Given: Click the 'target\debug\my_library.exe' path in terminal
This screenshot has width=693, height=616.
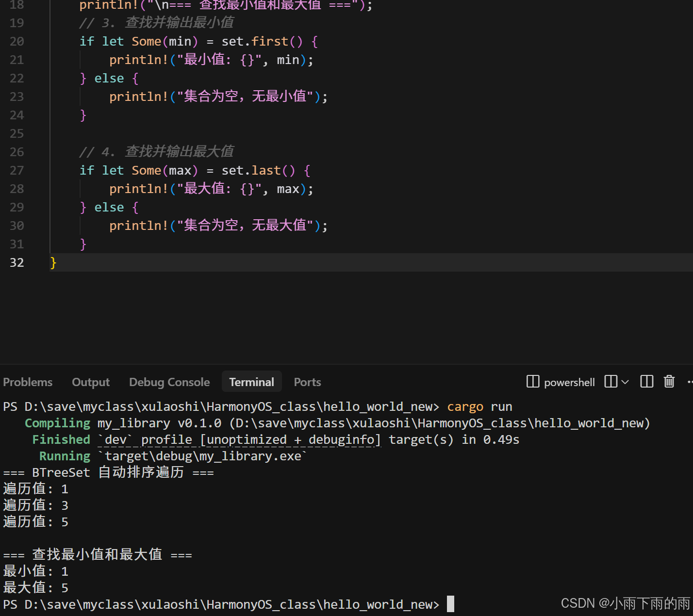Looking at the screenshot, I should click(203, 456).
